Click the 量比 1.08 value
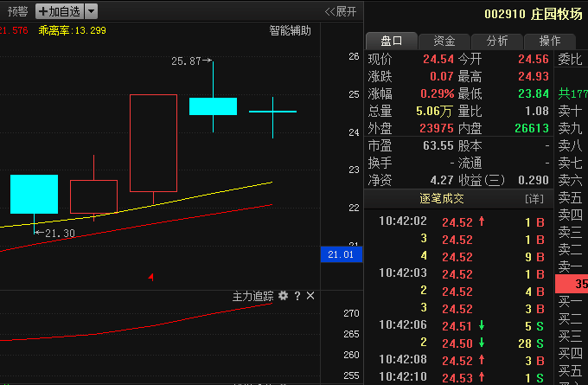The width and height of the screenshot is (588, 385). (x=537, y=111)
